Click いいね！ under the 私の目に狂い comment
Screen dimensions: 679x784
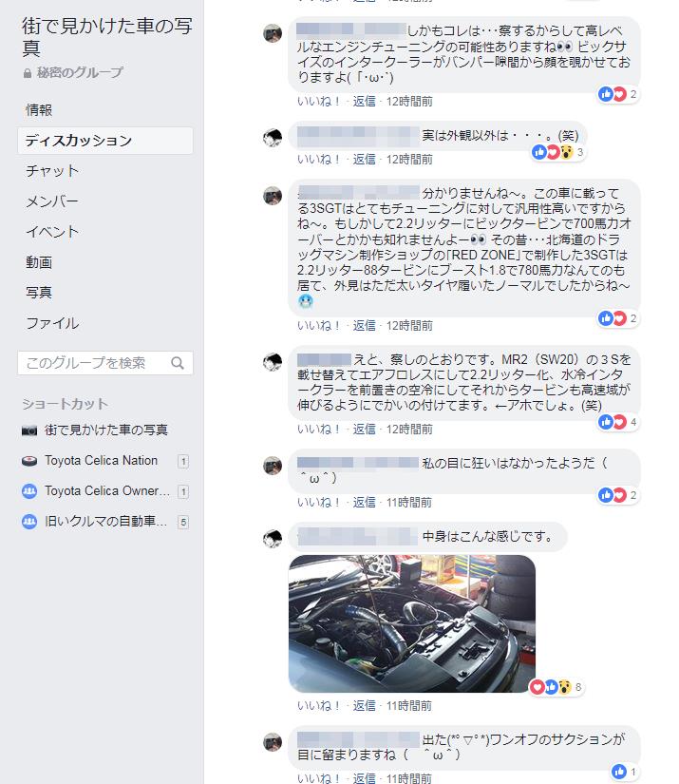tap(319, 502)
